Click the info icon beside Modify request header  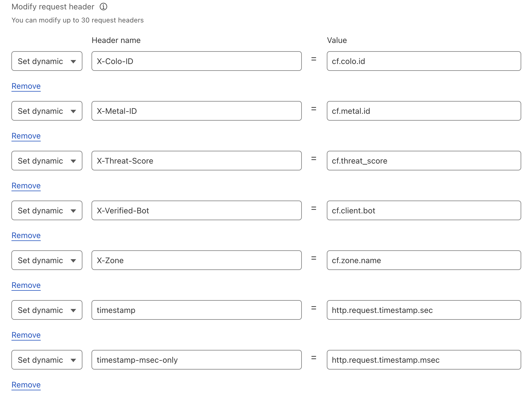click(103, 7)
